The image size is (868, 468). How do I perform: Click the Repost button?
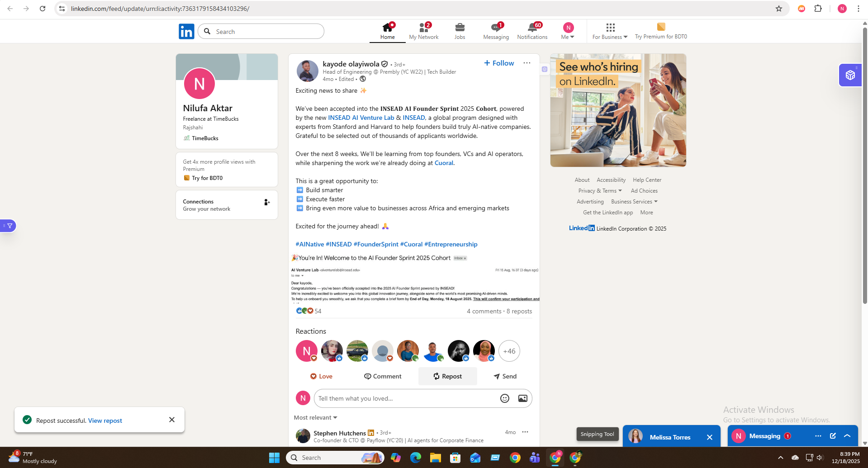447,376
